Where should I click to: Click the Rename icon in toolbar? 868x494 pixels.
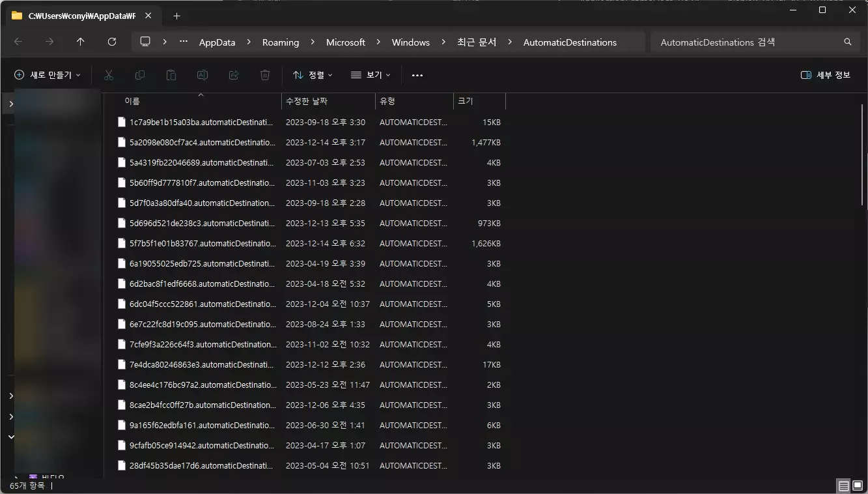(203, 75)
